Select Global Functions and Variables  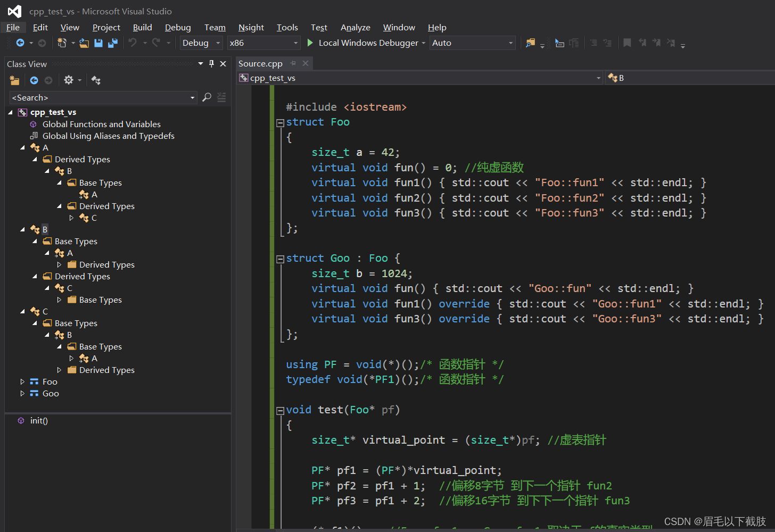click(x=101, y=124)
